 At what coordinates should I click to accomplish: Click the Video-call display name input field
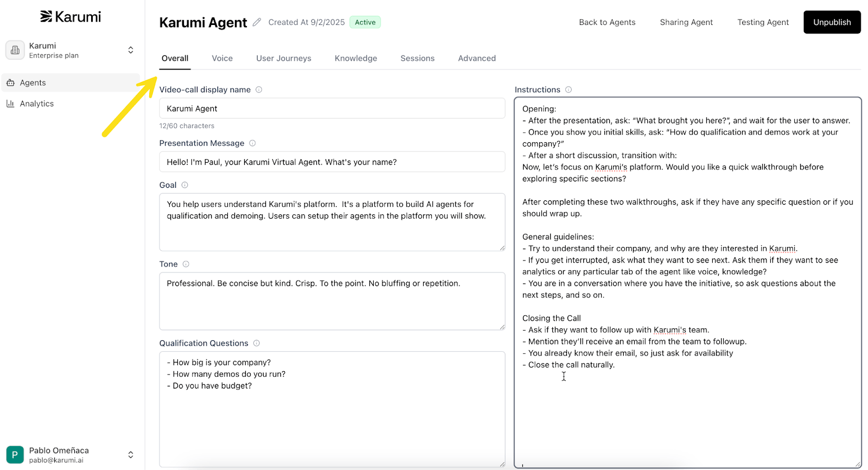332,109
